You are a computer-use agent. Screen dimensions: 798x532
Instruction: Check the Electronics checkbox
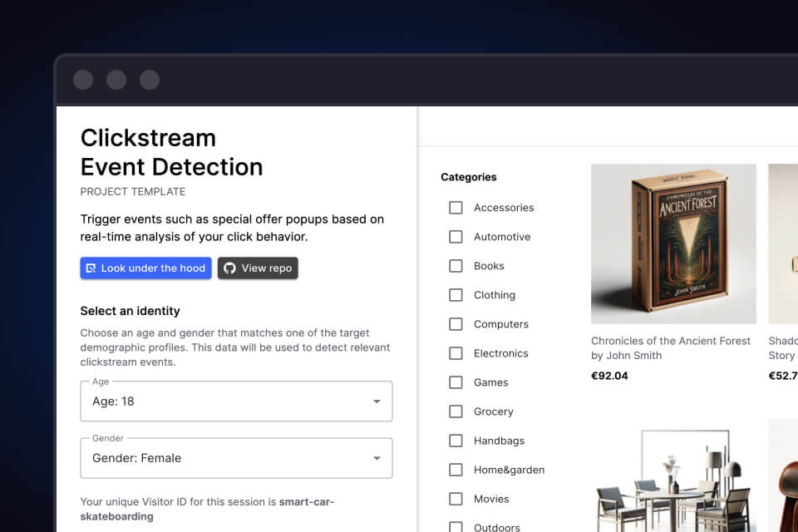point(456,352)
